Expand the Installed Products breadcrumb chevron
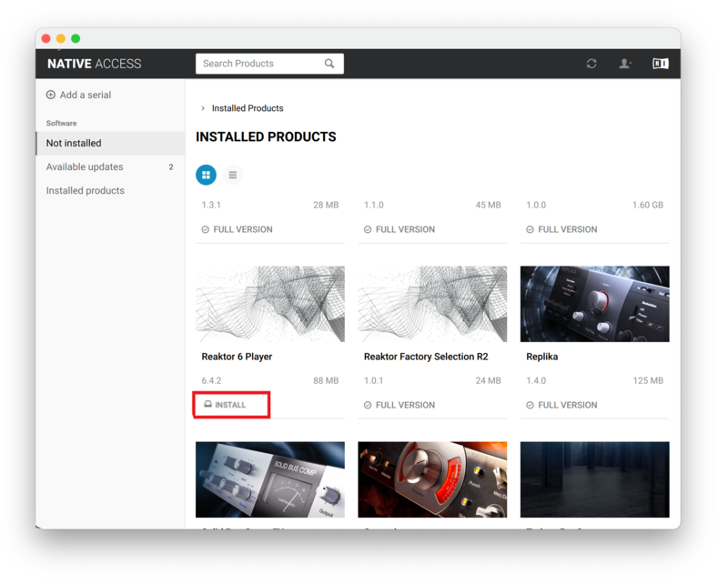 pyautogui.click(x=203, y=108)
